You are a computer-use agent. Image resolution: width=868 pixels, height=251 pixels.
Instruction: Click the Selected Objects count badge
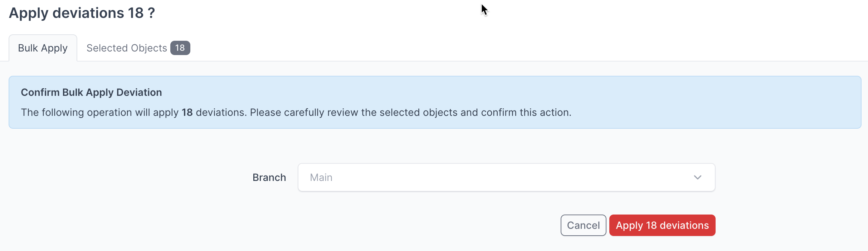[180, 48]
